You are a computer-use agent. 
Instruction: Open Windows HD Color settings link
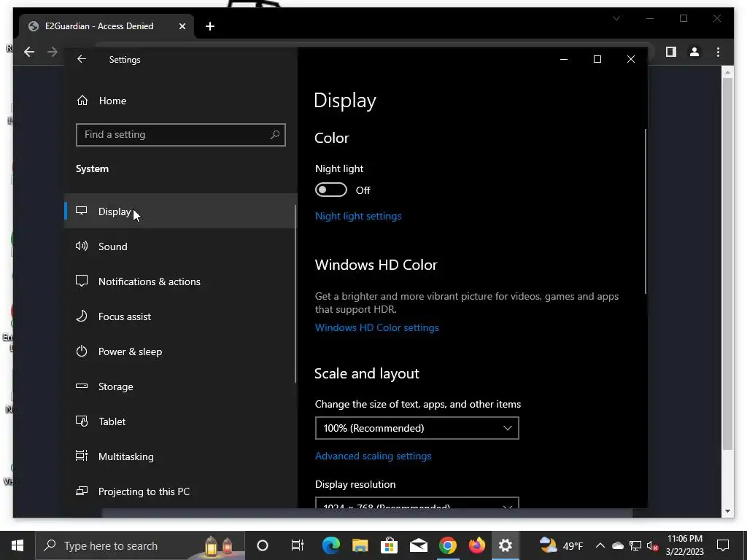[x=377, y=327]
